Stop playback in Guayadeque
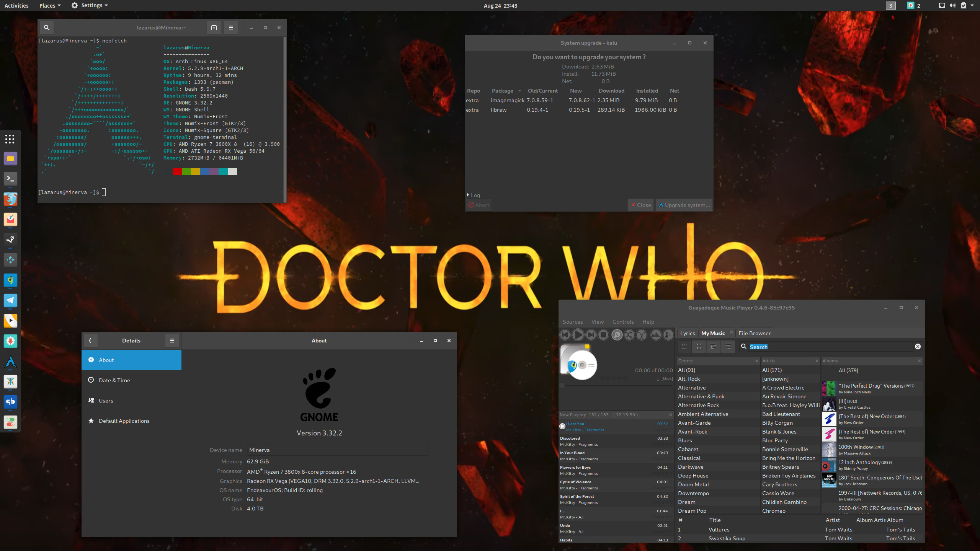 [x=604, y=335]
